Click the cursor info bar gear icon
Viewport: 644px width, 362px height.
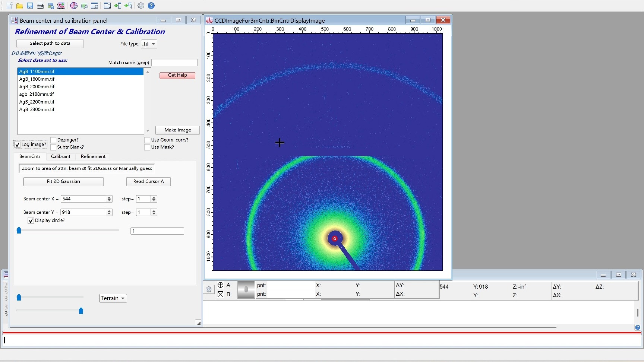pyautogui.click(x=209, y=289)
